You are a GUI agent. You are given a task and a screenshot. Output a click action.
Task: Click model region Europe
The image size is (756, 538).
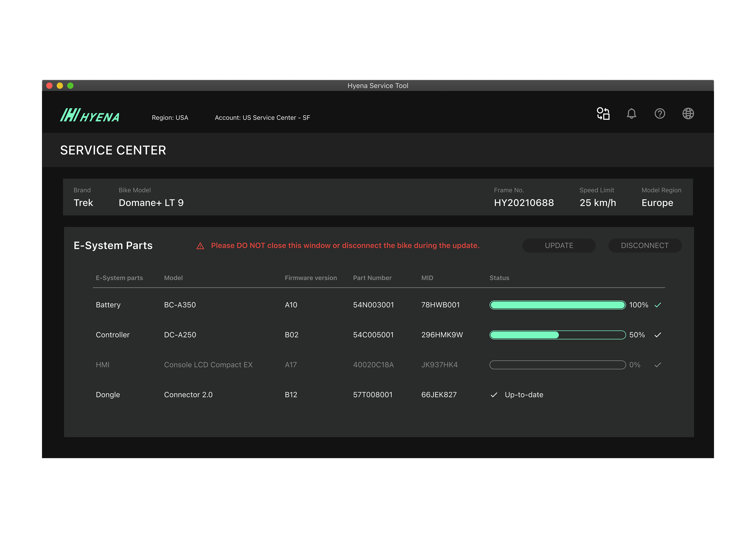[x=657, y=203]
